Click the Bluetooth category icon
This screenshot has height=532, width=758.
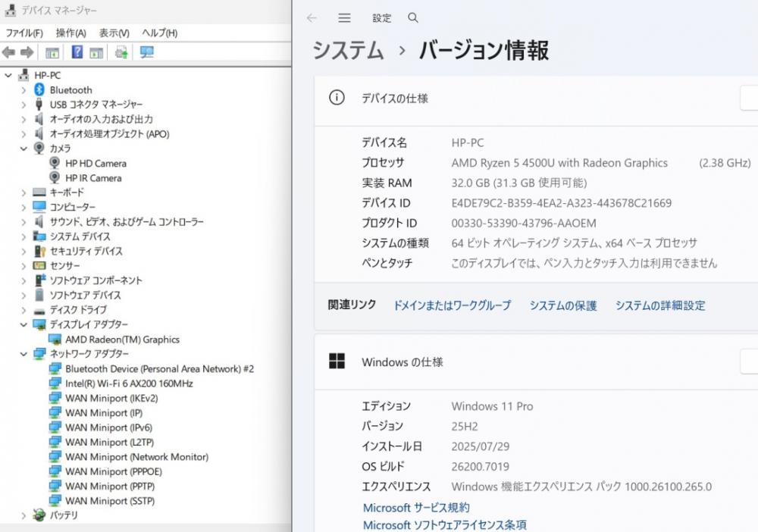point(39,90)
